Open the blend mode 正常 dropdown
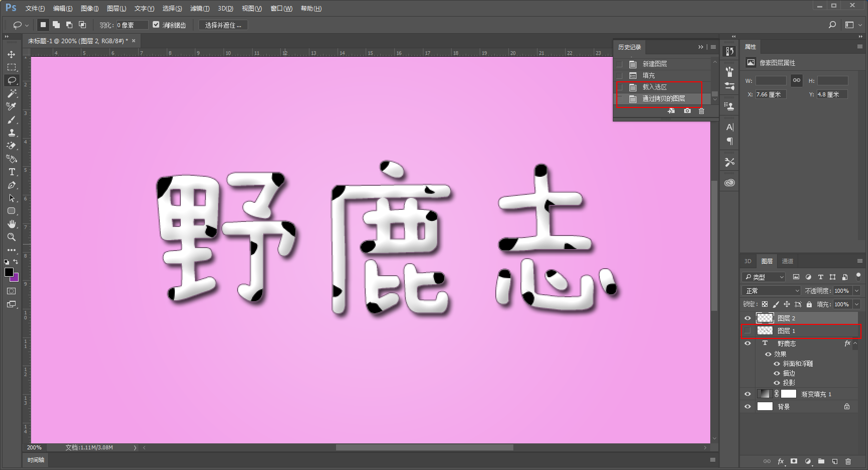The width and height of the screenshot is (868, 470). tap(771, 291)
